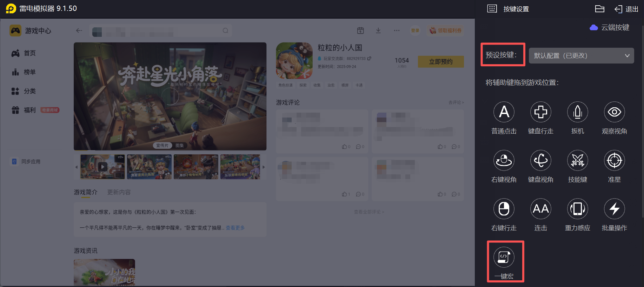The height and width of the screenshot is (287, 644).
Task: Click 查看全部评论 link
Action: [369, 212]
